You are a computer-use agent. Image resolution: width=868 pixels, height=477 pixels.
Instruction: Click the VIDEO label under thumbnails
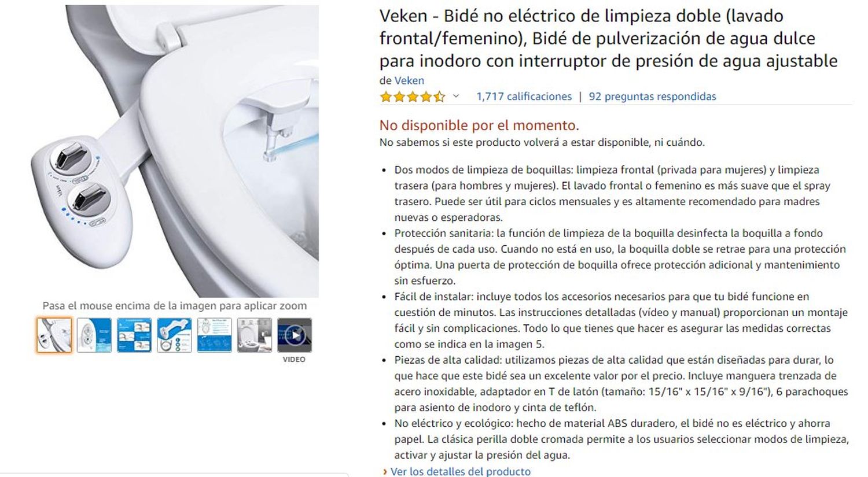(294, 360)
